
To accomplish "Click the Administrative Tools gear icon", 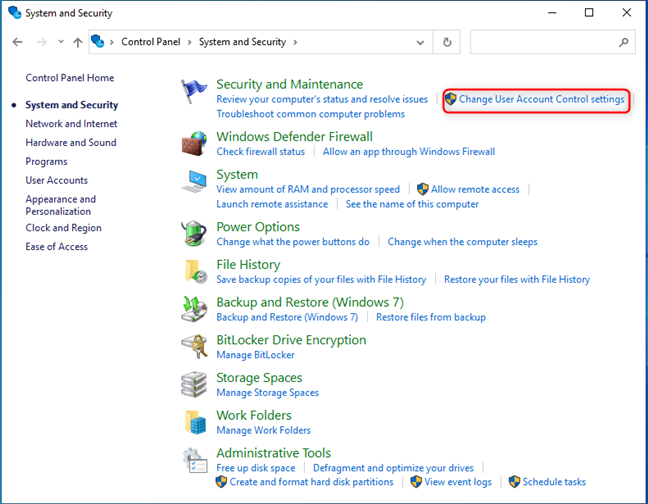I will [195, 461].
